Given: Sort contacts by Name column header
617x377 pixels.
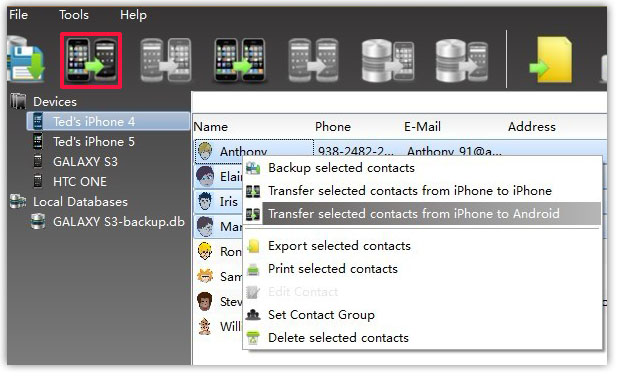Looking at the screenshot, I should pos(211,127).
